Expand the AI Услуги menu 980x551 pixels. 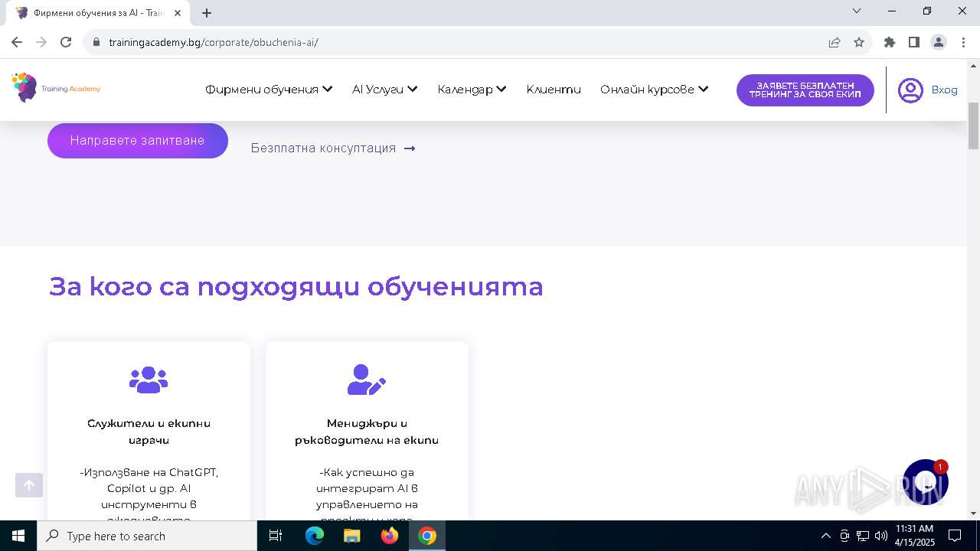click(x=384, y=90)
